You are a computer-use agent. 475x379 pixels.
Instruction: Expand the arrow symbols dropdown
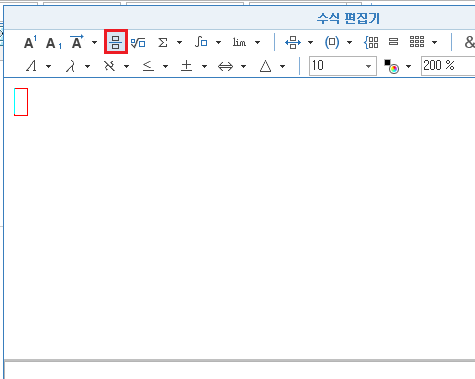pos(243,66)
